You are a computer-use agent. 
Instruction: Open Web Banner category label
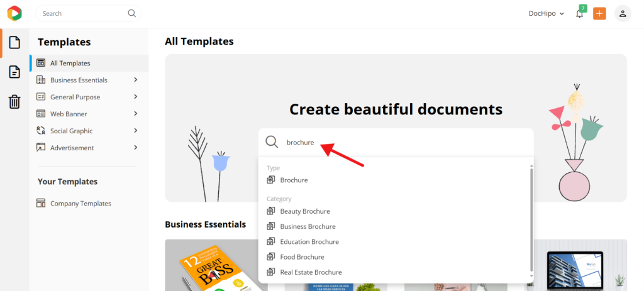pyautogui.click(x=69, y=114)
